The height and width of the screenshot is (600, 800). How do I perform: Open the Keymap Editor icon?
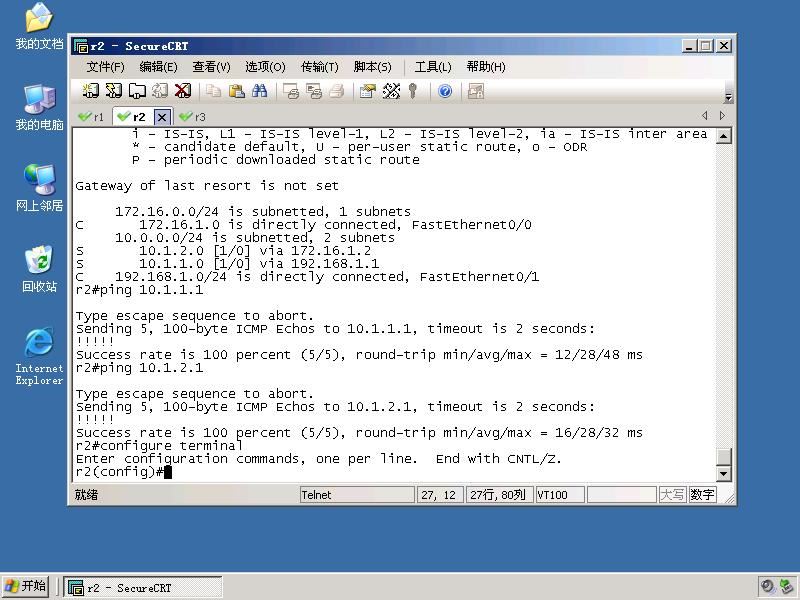coord(391,91)
